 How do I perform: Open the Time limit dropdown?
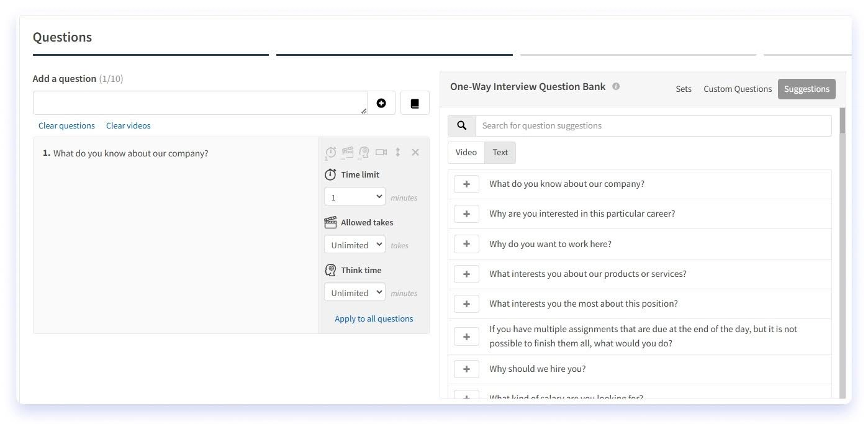[x=355, y=197]
